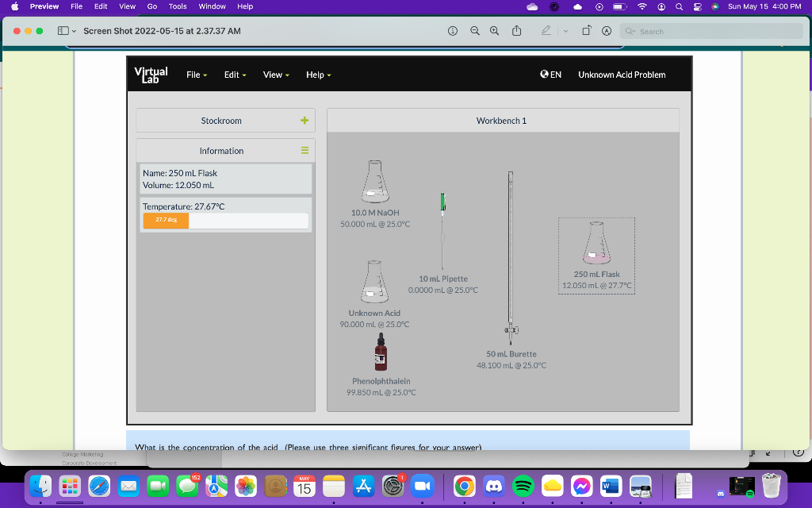The image size is (812, 508).
Task: Click 'Temperature: 27.67°C' text
Action: point(183,206)
